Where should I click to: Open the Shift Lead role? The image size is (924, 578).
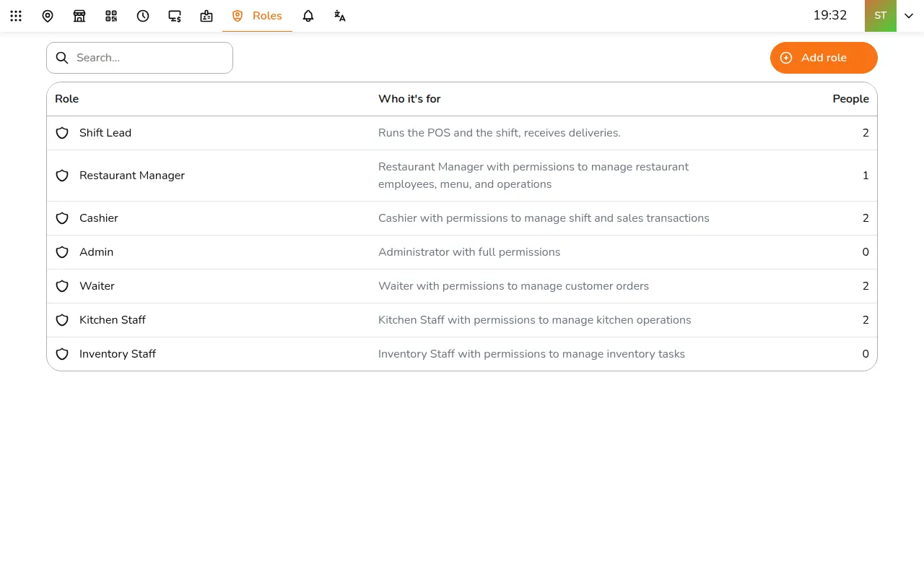point(462,133)
